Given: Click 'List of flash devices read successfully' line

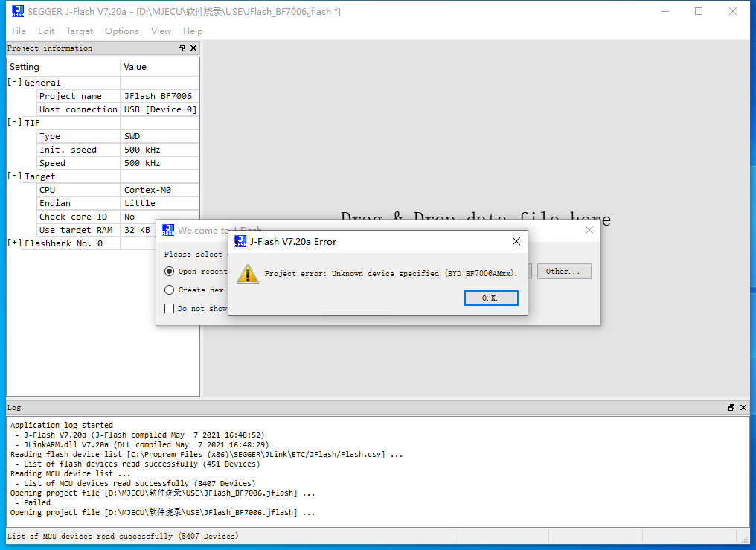Looking at the screenshot, I should 138,464.
